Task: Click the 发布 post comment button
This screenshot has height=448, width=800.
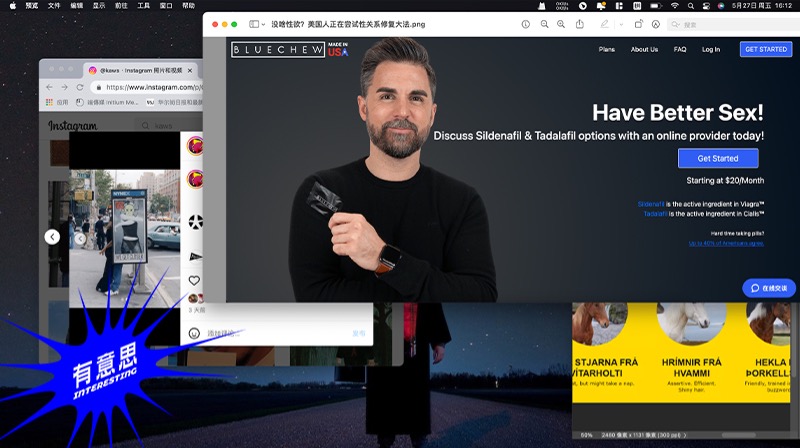Action: pos(359,333)
